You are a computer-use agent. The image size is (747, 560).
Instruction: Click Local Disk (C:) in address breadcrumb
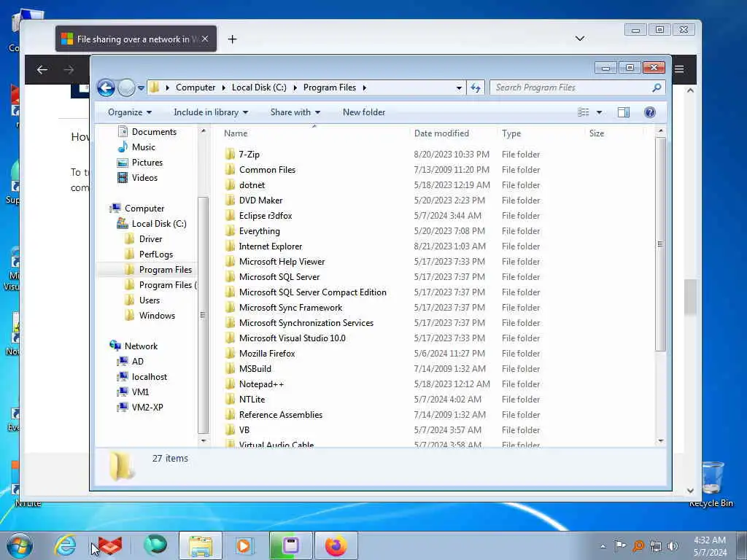coord(259,87)
